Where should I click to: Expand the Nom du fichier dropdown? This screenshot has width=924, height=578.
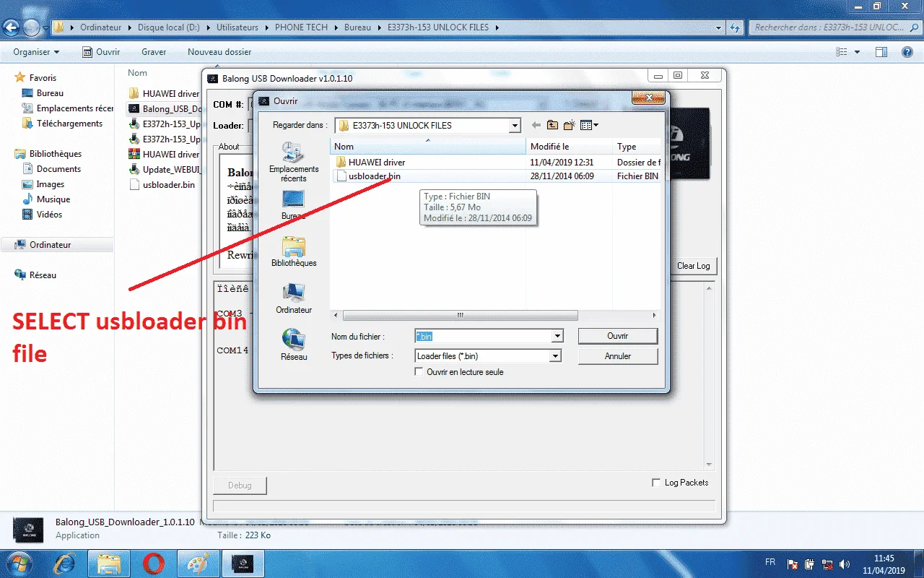557,336
